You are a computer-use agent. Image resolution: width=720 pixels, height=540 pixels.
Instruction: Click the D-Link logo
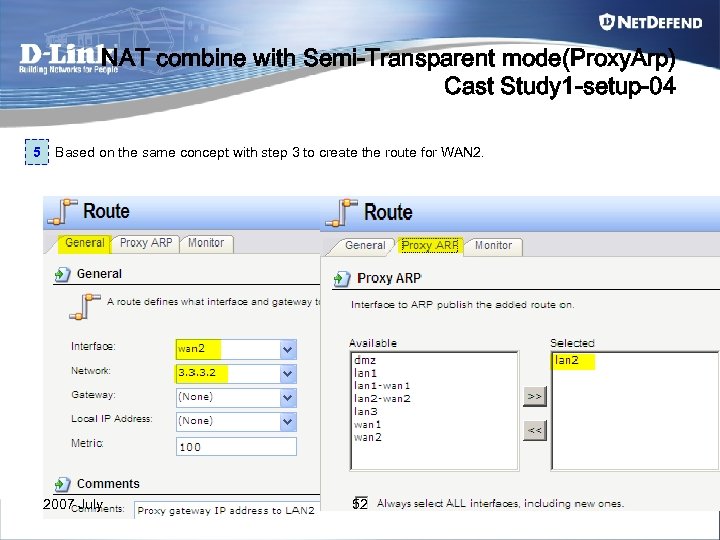pyautogui.click(x=68, y=59)
